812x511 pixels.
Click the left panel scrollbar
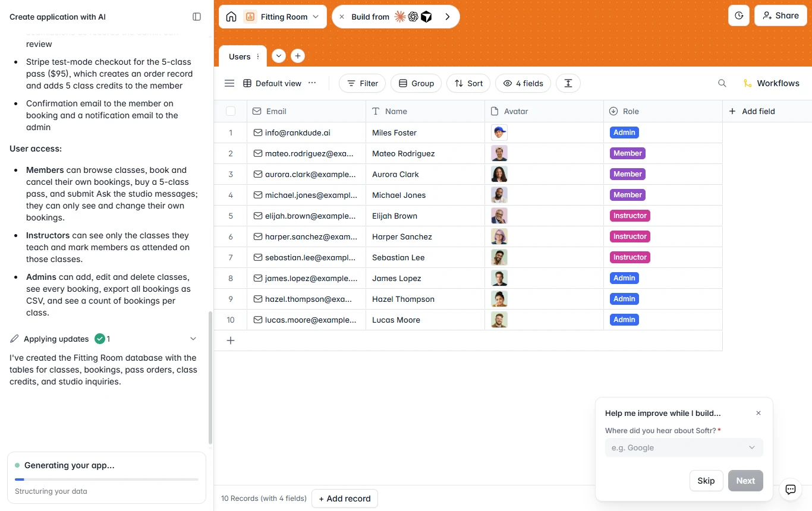(x=210, y=378)
